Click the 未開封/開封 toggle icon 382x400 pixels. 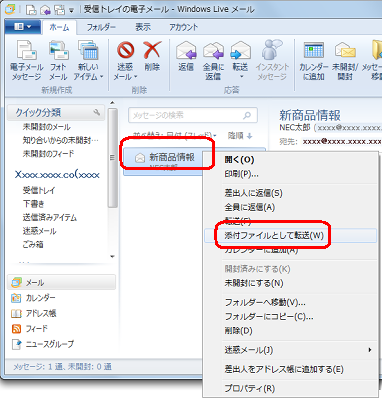coord(345,51)
